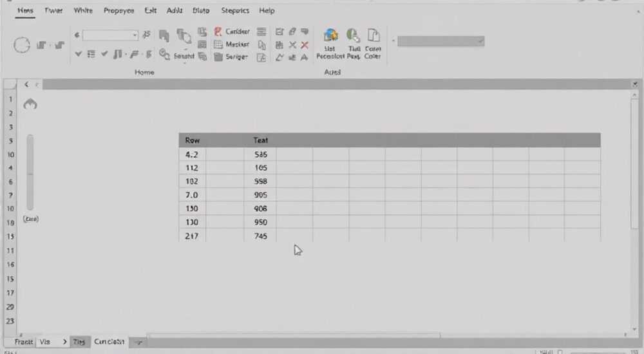Select the cell containing 950
The image size is (644, 354).
tap(260, 222)
